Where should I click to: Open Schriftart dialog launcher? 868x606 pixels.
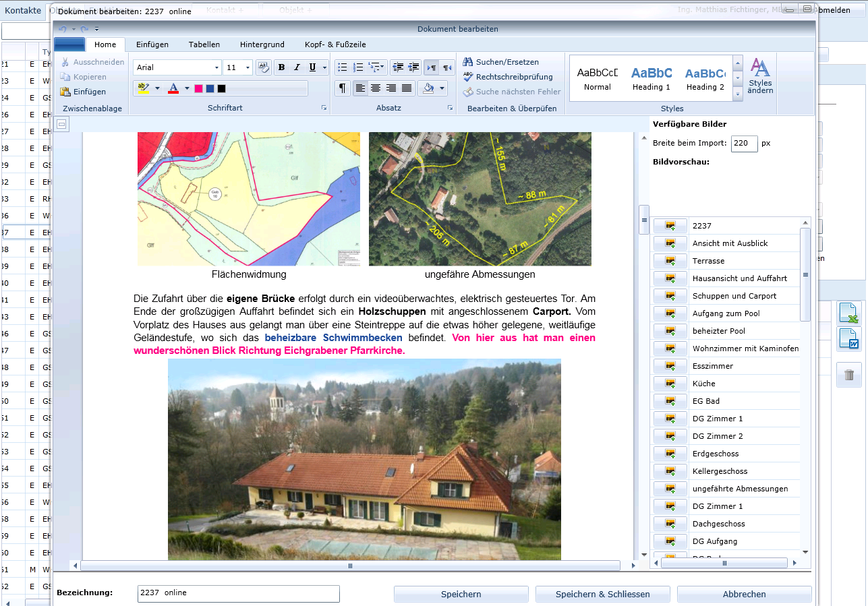point(324,108)
